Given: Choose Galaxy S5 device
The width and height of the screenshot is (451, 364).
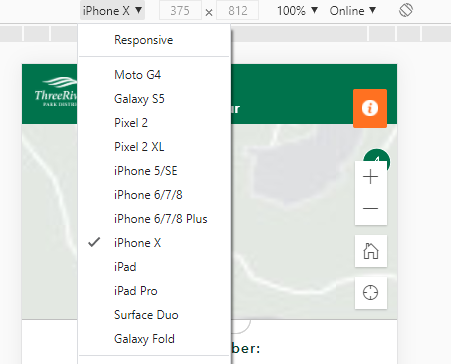Looking at the screenshot, I should [x=154, y=99].
